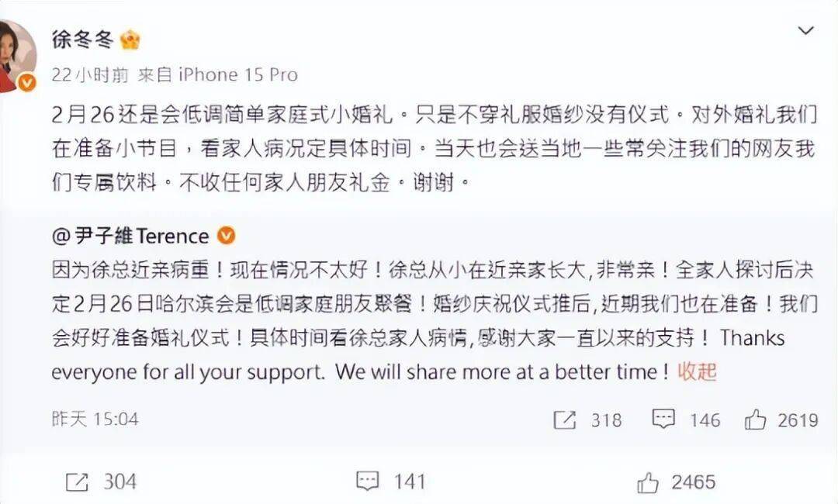This screenshot has width=838, height=504.
Task: Click the 22小时前 post timestamp
Action: point(90,74)
